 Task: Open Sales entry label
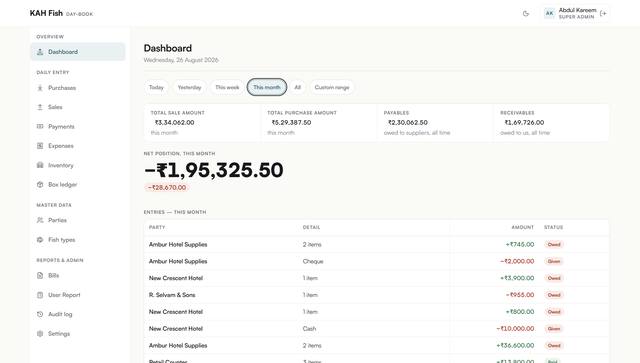(x=55, y=107)
